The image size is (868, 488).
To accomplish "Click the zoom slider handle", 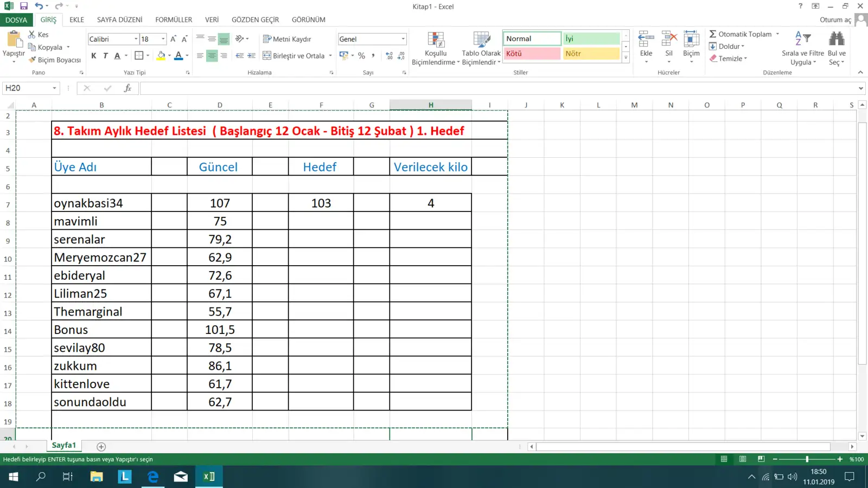I will (x=807, y=459).
